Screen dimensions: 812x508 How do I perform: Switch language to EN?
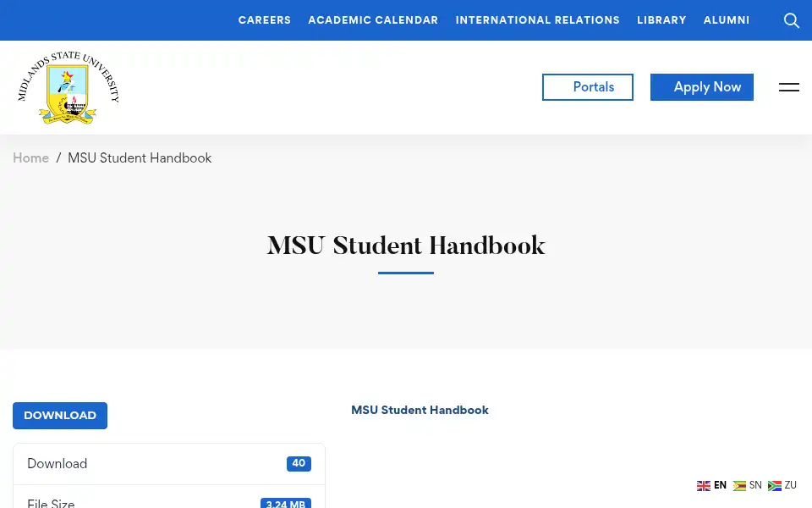click(x=720, y=486)
